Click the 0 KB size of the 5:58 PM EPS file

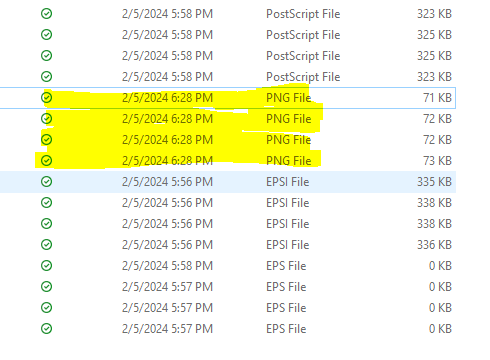pyautogui.click(x=440, y=266)
